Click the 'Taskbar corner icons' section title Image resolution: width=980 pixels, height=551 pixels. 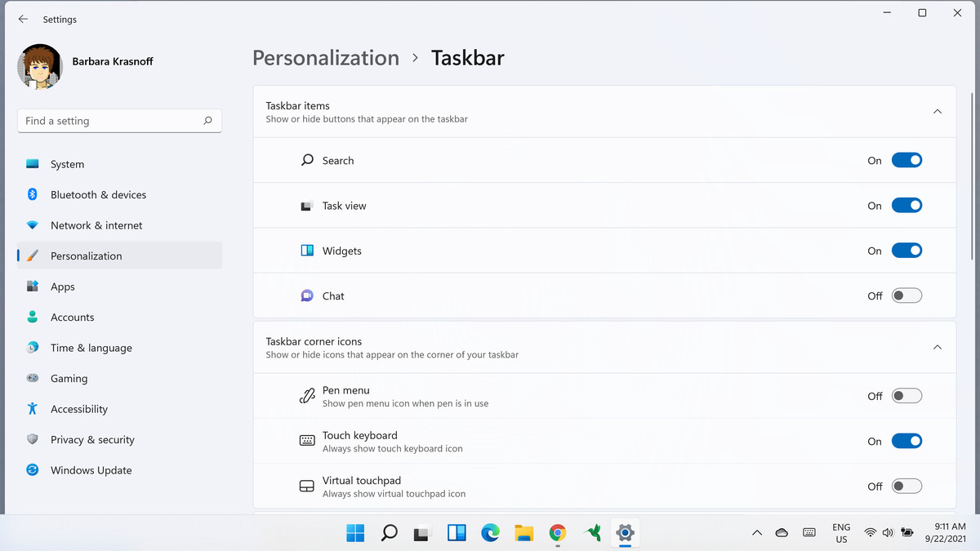pyautogui.click(x=314, y=341)
